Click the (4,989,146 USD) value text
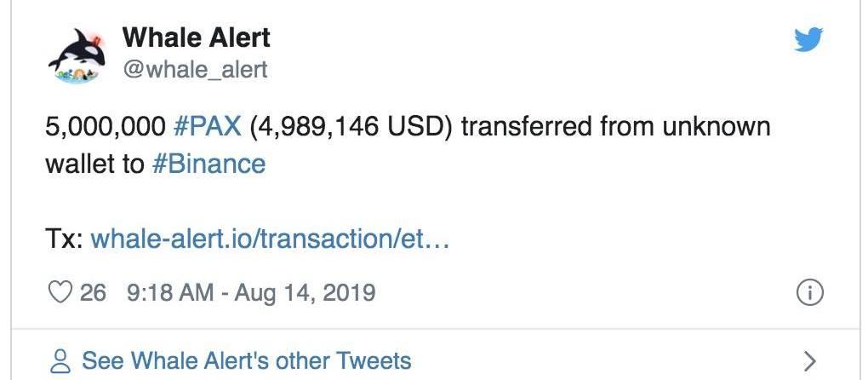The image size is (868, 380). coord(351,126)
